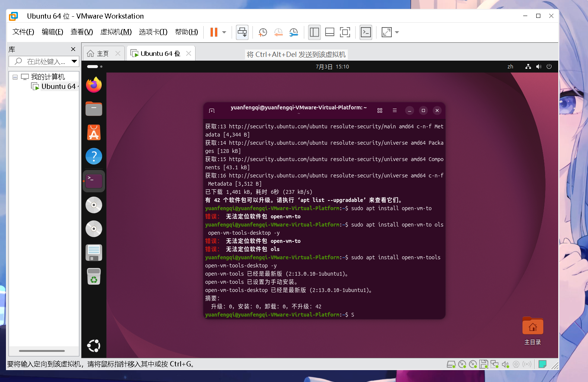This screenshot has width=588, height=382.
Task: Click the library horizontal scrollbar
Action: point(42,351)
